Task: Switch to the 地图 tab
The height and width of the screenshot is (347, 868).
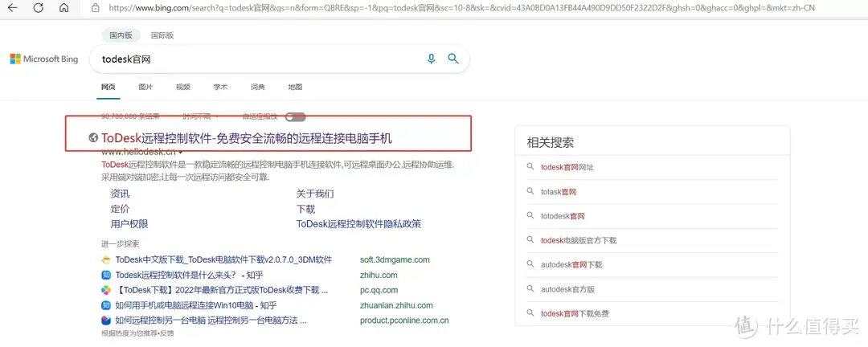Action: tap(295, 87)
